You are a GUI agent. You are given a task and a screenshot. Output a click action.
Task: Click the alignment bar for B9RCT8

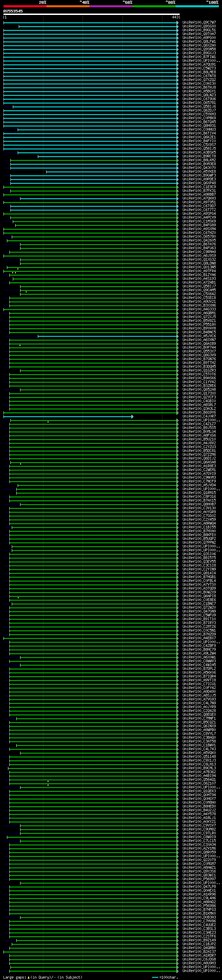(108, 156)
